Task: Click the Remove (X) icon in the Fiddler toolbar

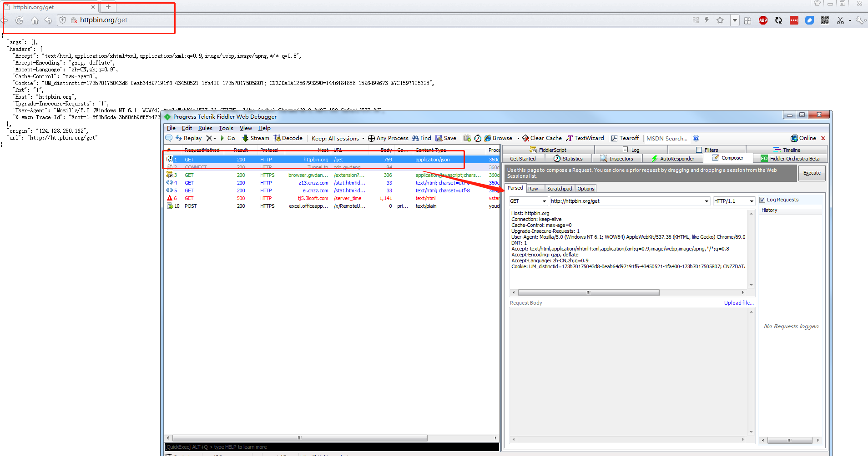Action: 209,138
